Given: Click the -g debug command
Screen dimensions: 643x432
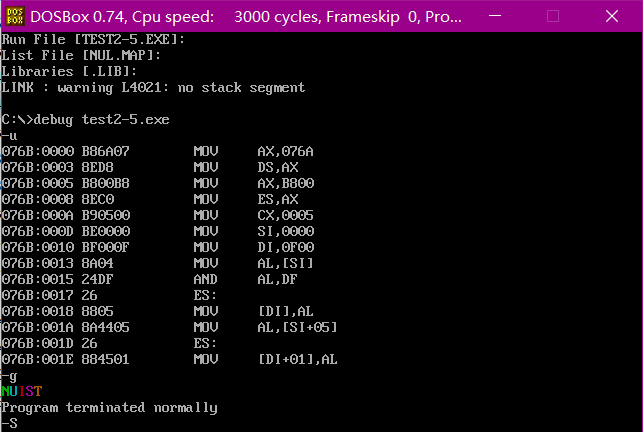Looking at the screenshot, I should tap(10, 376).
